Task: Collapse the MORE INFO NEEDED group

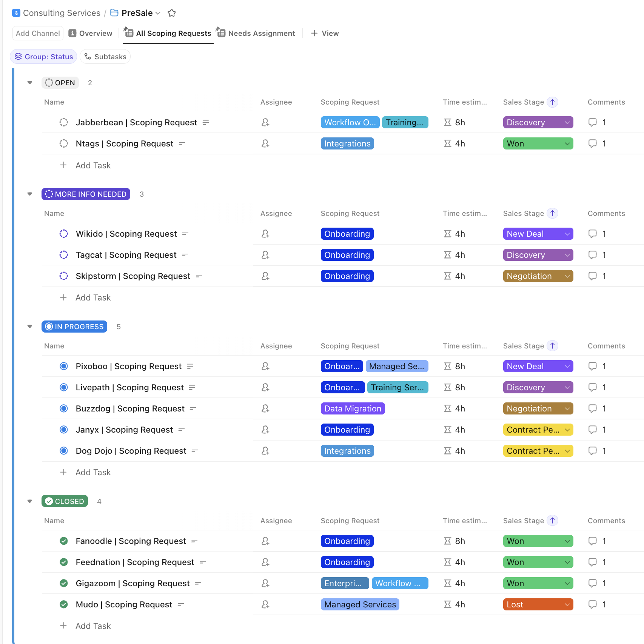Action: click(x=30, y=194)
